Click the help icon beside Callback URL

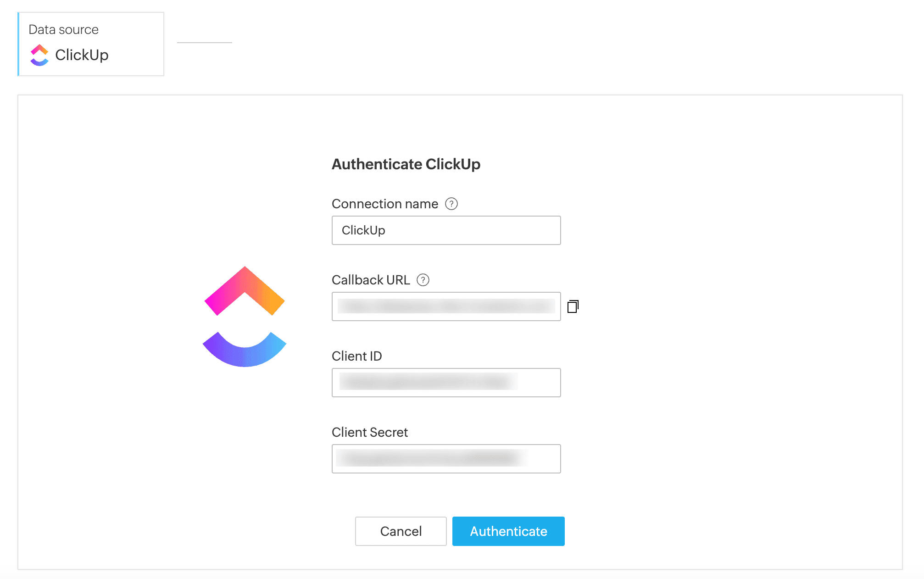(423, 280)
